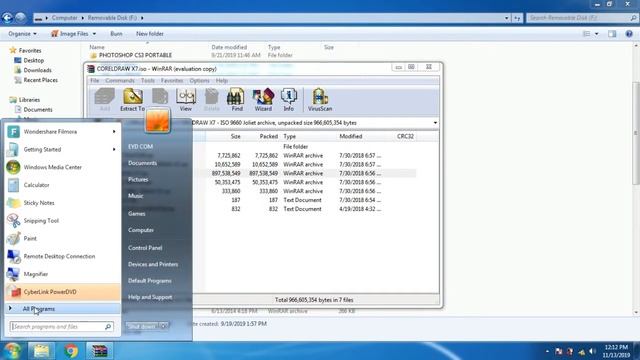Run VirusScan from WinRAR toolbar
The image size is (640, 360).
(x=320, y=100)
